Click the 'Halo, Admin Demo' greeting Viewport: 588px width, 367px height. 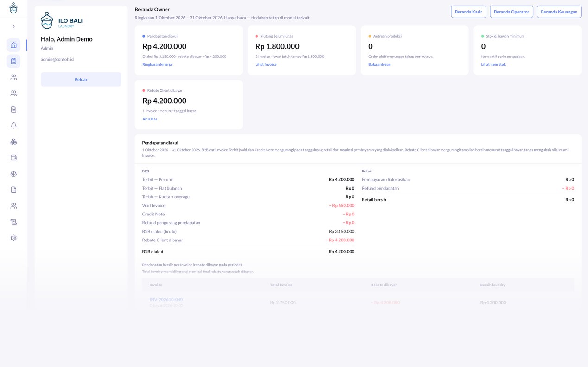pyautogui.click(x=67, y=39)
